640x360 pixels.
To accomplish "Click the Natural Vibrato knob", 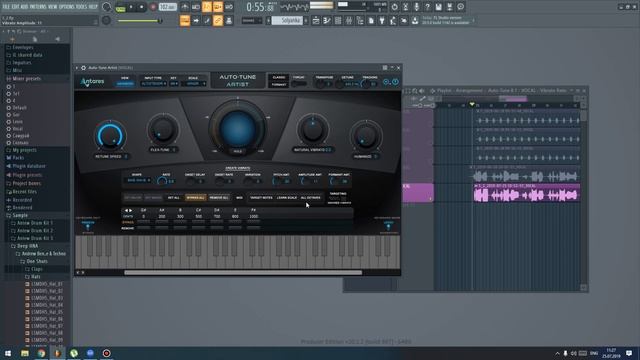I will (313, 129).
